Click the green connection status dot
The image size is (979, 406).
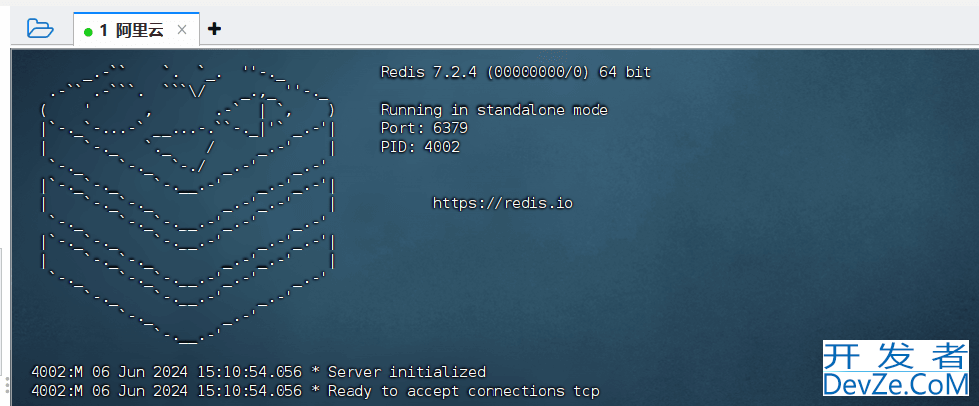tap(88, 31)
